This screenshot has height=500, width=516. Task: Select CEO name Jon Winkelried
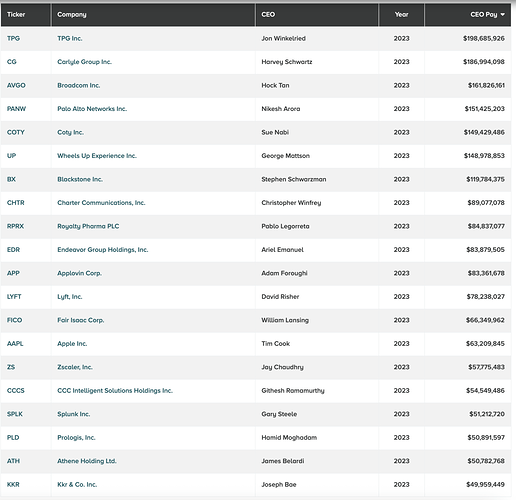(283, 38)
